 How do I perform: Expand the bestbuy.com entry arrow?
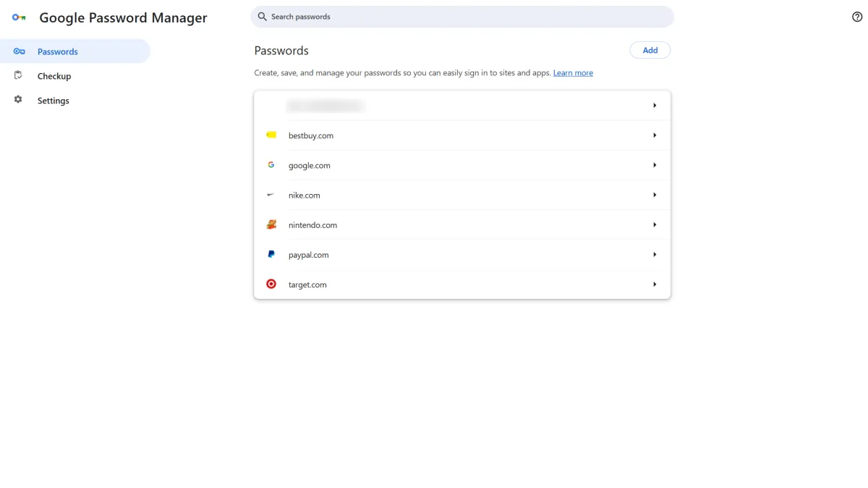point(655,135)
